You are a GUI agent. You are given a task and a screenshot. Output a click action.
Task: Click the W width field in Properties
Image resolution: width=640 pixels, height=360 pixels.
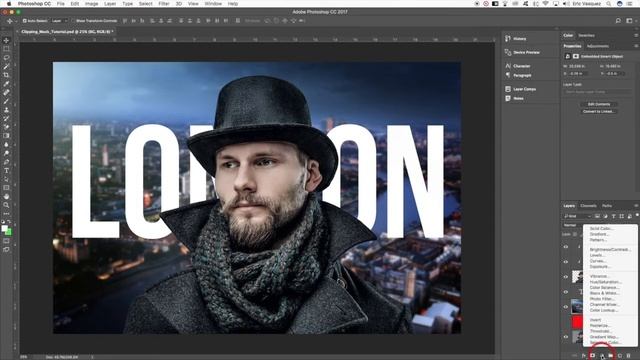(579, 66)
